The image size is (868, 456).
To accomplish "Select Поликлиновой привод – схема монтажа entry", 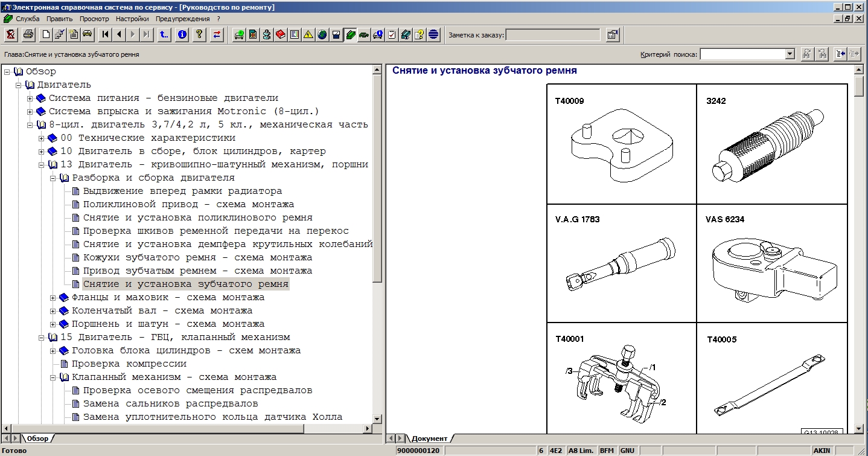I will tap(188, 204).
